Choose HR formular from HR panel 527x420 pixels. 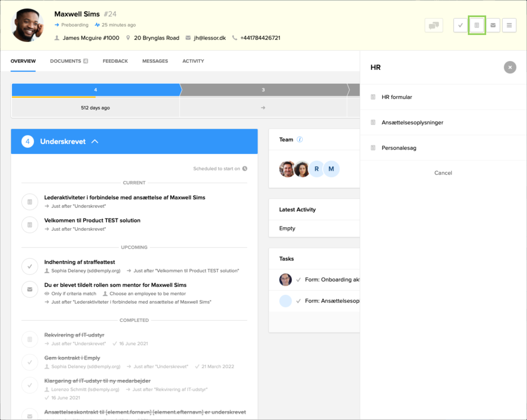(397, 97)
